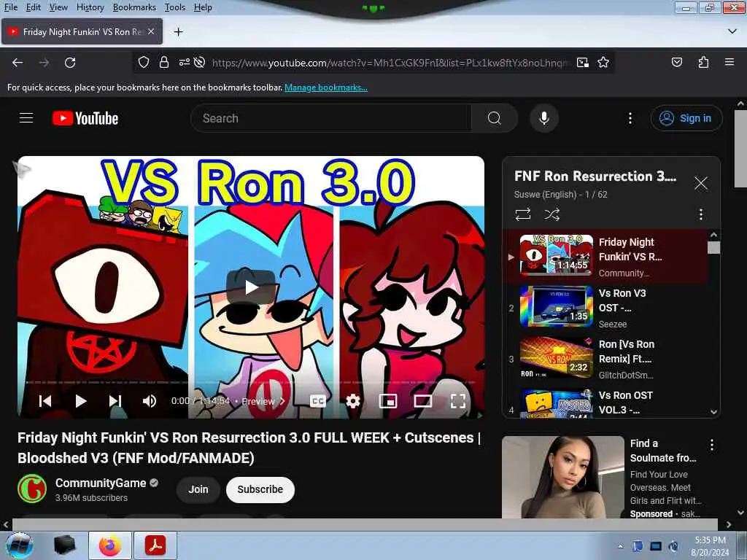View site security padlock info
The width and height of the screenshot is (747, 560).
(164, 63)
